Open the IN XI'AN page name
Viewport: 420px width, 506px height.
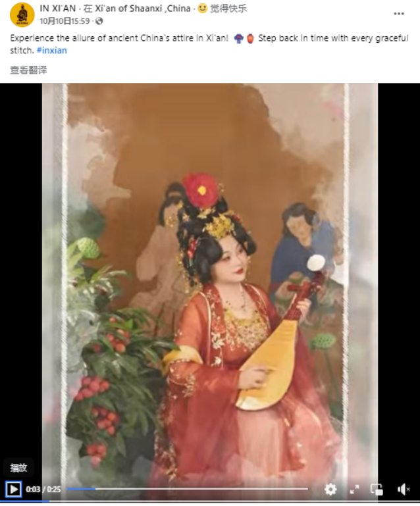(x=58, y=9)
